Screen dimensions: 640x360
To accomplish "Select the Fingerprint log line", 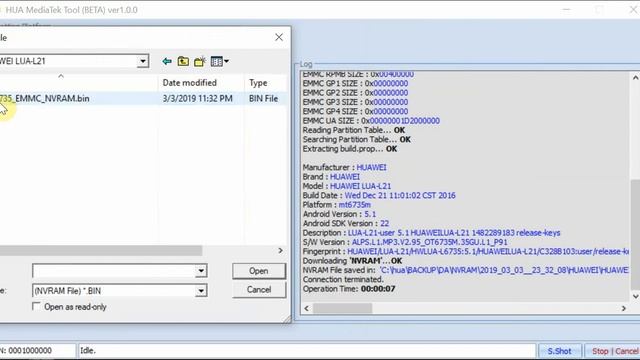I will pyautogui.click(x=466, y=251).
